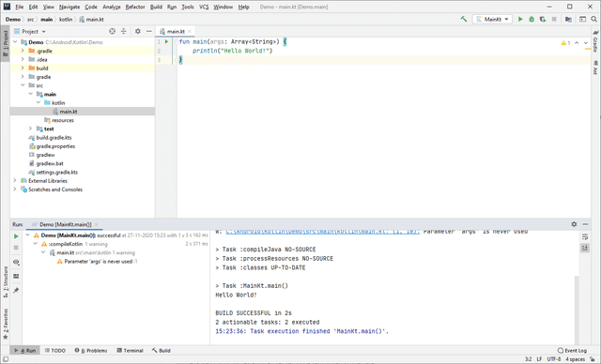Open the VCS menu
601x364 pixels.
point(204,7)
